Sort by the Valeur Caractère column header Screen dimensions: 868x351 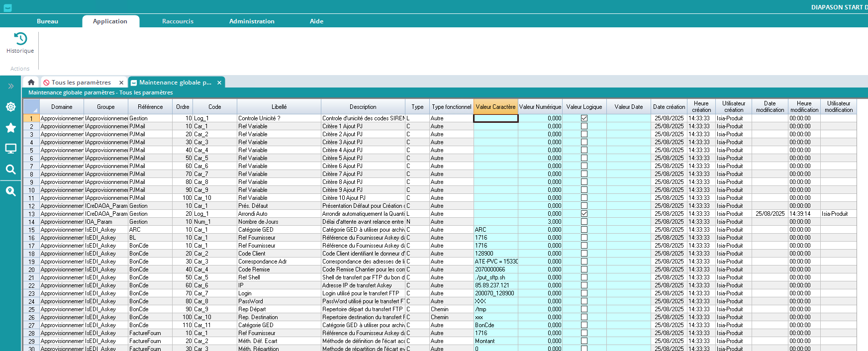coord(495,107)
